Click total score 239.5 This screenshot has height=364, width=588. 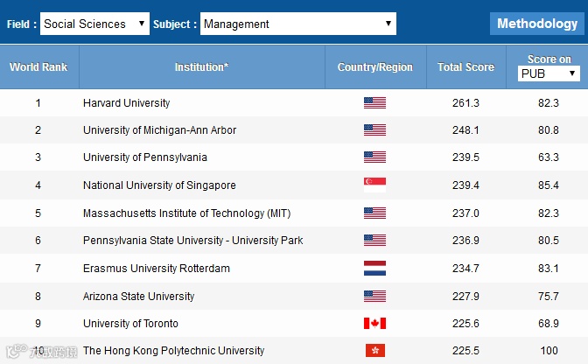(465, 157)
